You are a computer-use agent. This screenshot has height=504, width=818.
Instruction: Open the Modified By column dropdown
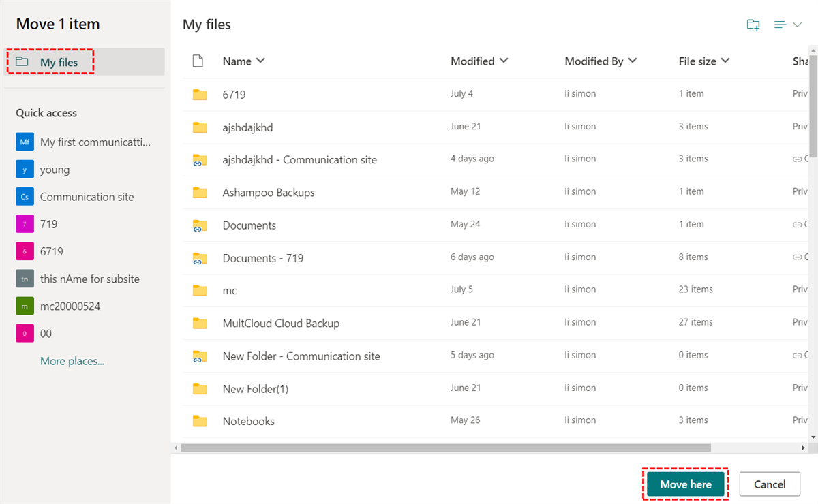tap(633, 61)
